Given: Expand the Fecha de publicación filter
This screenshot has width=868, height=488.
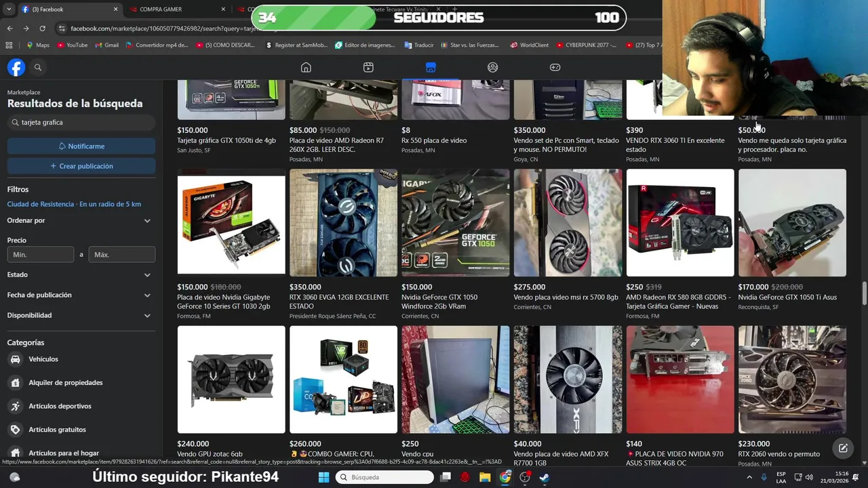Looking at the screenshot, I should click(81, 295).
